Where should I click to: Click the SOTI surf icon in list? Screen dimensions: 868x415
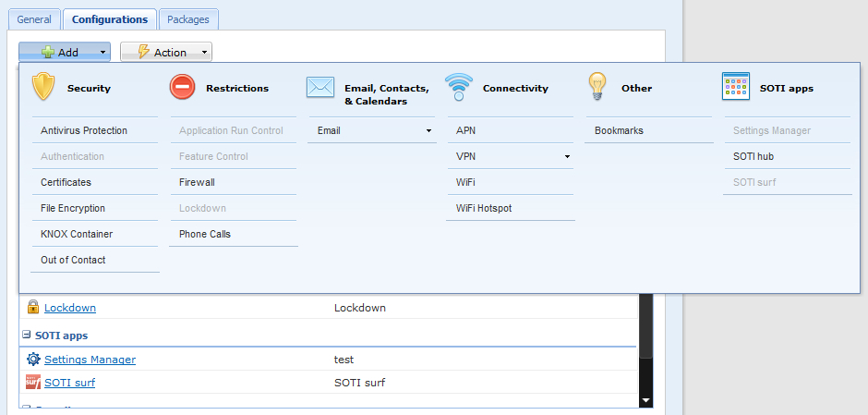[33, 383]
